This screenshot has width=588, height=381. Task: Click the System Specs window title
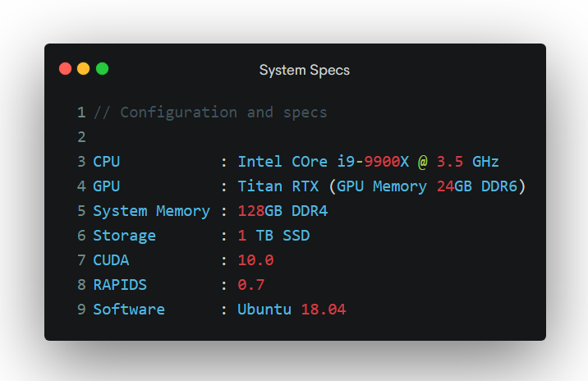(305, 70)
